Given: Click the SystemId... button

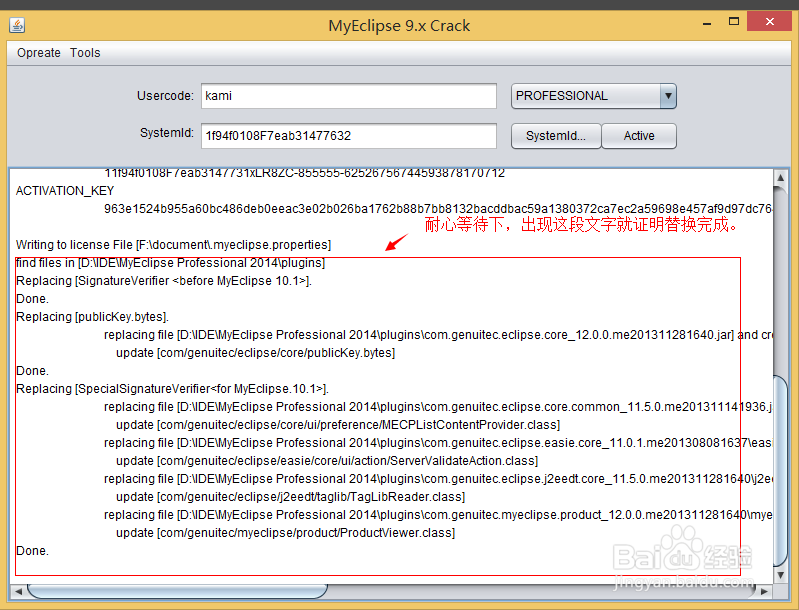Looking at the screenshot, I should tap(556, 136).
